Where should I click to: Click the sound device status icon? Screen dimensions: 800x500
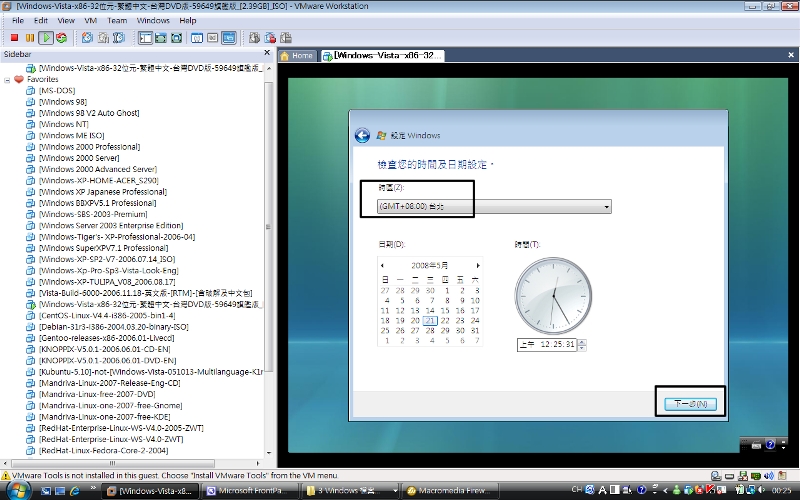click(x=769, y=476)
